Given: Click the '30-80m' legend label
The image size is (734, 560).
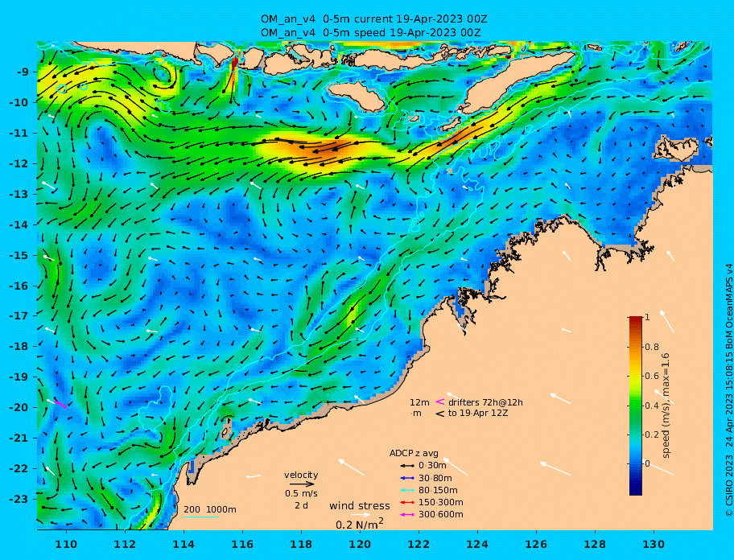Looking at the screenshot, I should (x=435, y=478).
